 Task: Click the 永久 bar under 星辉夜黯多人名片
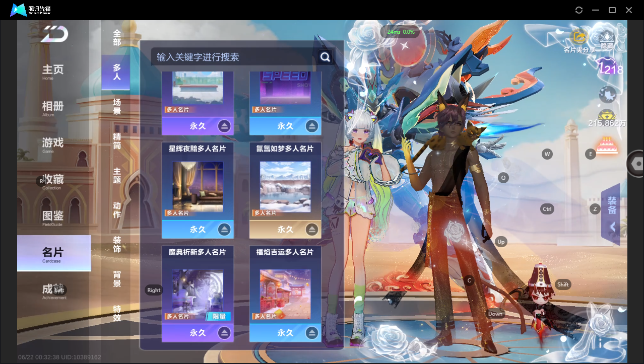point(198,229)
